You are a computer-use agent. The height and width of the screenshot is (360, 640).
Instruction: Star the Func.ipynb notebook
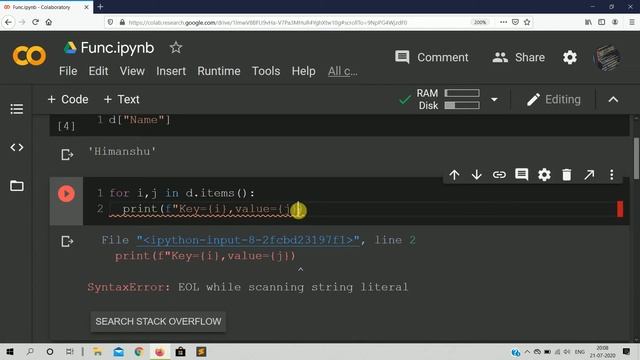point(176,48)
